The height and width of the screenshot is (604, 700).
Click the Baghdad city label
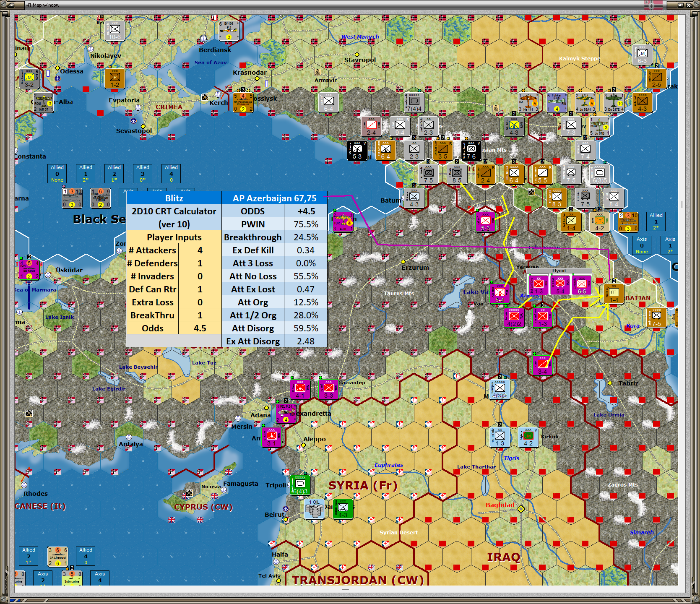click(x=500, y=505)
